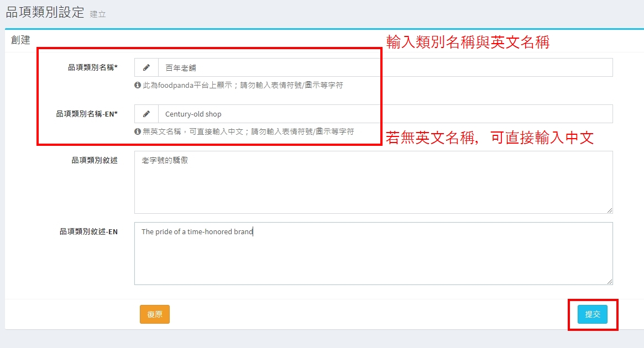This screenshot has width=644, height=348.
Task: Click into the 品項類別敘述 textarea
Action: tap(373, 182)
